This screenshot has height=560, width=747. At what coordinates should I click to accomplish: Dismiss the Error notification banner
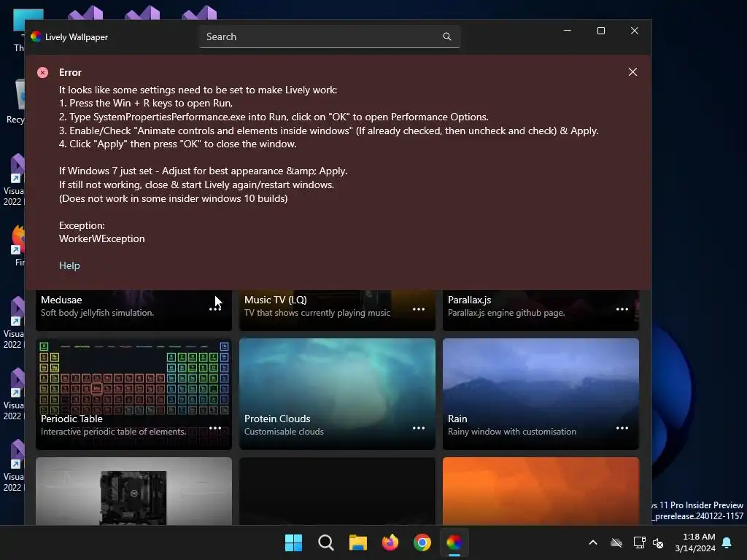click(x=632, y=72)
